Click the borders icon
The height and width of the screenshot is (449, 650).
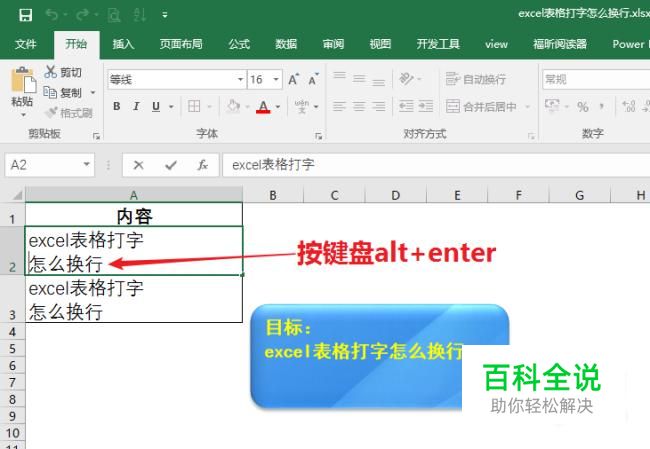[x=194, y=107]
